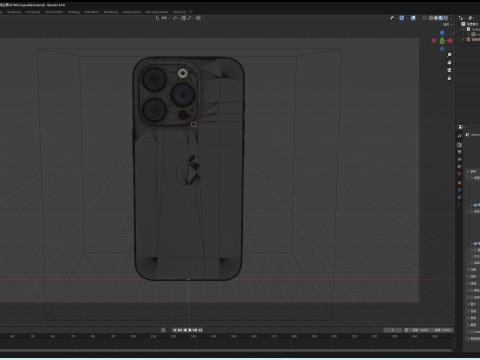480x360 pixels.
Task: Open the red World properties tab
Action: point(459,173)
